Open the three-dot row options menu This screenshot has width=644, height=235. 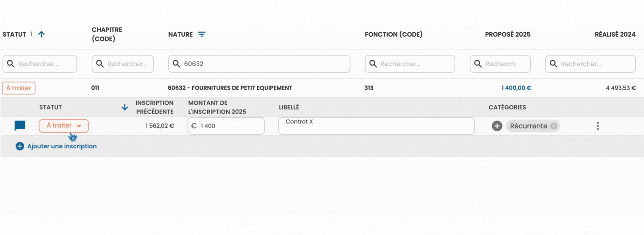598,126
